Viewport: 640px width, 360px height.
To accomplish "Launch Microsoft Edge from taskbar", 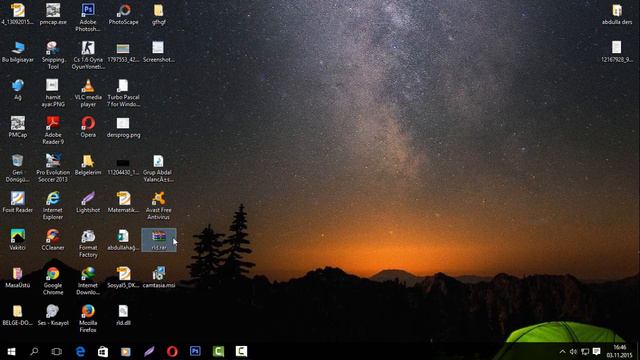I will click(80, 351).
